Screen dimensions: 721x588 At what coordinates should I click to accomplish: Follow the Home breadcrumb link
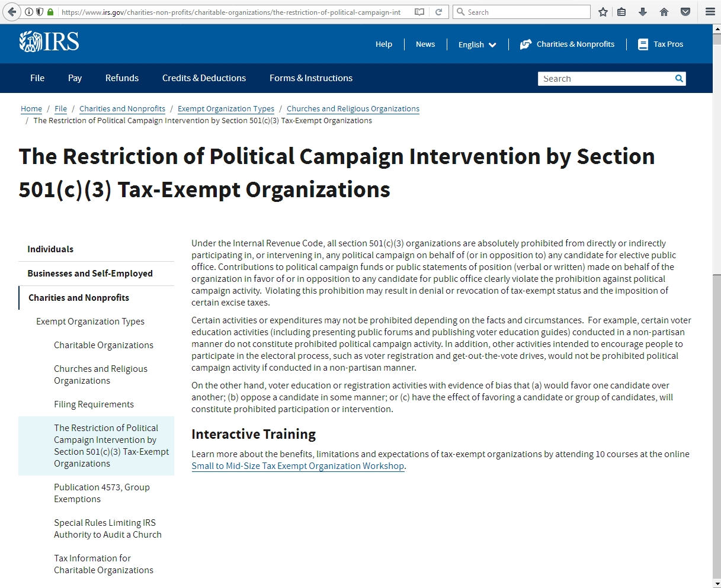[x=31, y=109]
